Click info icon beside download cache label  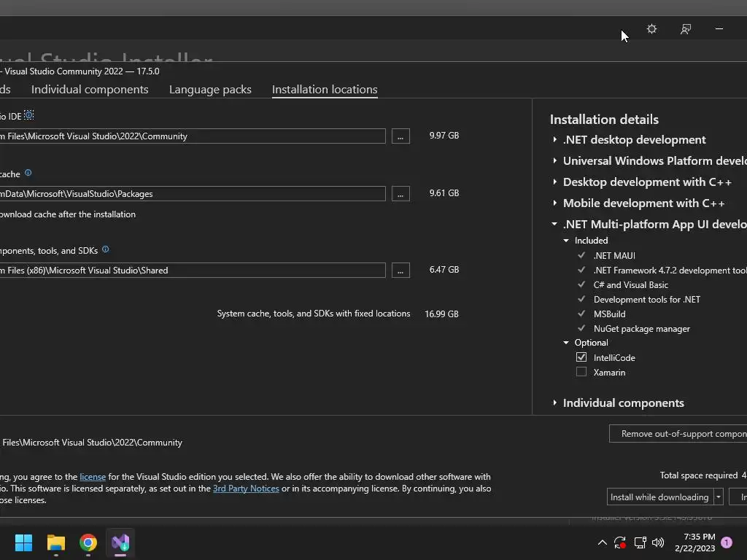(28, 173)
